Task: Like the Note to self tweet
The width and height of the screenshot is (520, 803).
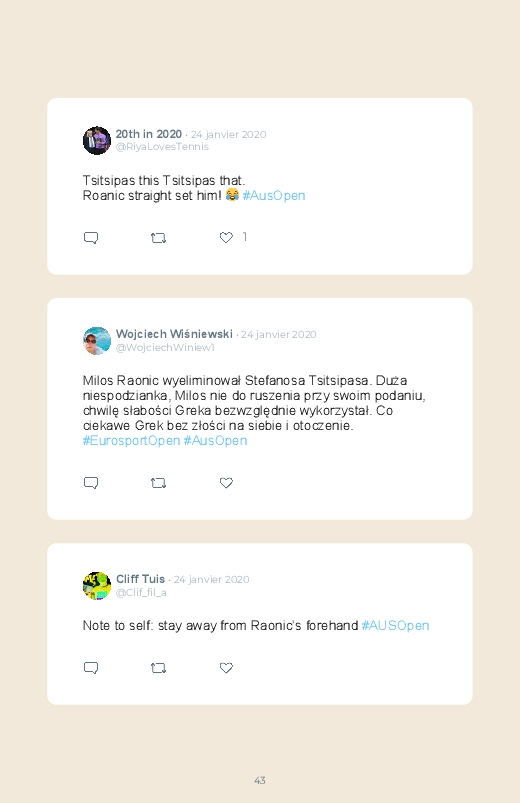Action: point(226,668)
